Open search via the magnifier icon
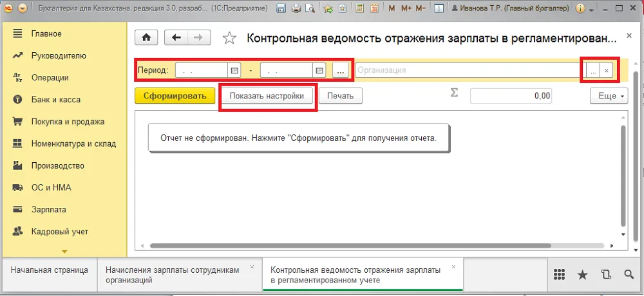The width and height of the screenshot is (644, 296). click(629, 275)
